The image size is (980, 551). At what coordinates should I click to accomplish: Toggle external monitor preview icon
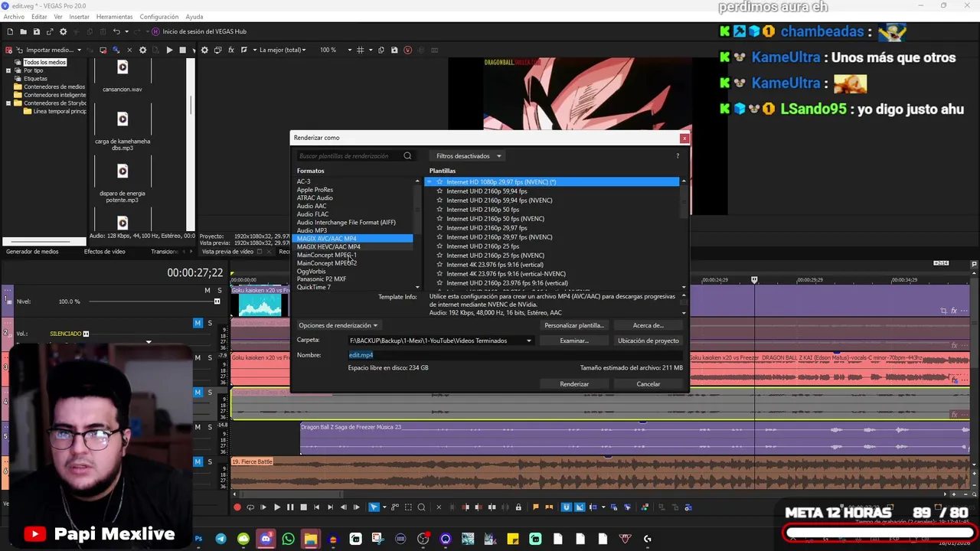coord(217,50)
